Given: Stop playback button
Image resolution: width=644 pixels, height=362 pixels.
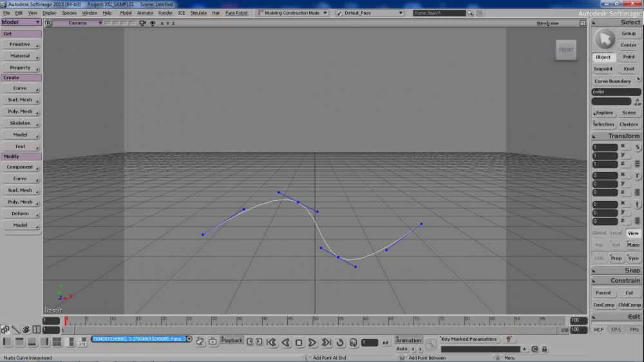Looking at the screenshot, I should pos(299,342).
